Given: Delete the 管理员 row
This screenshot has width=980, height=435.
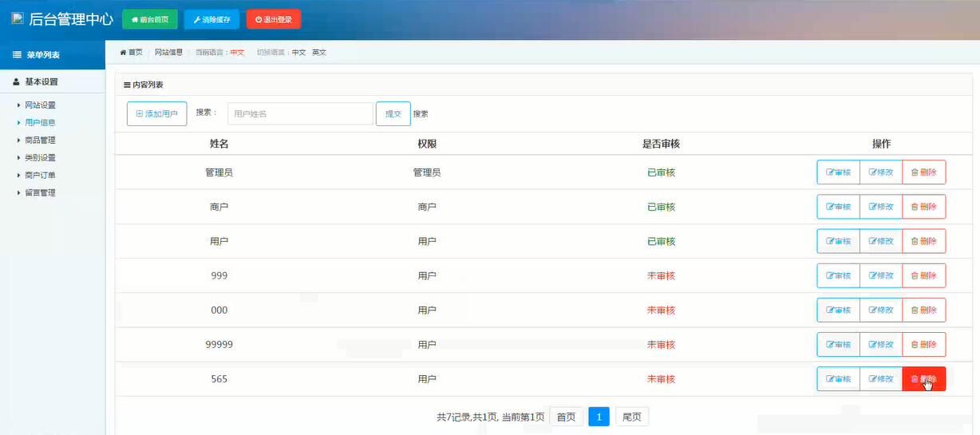Looking at the screenshot, I should click(924, 172).
